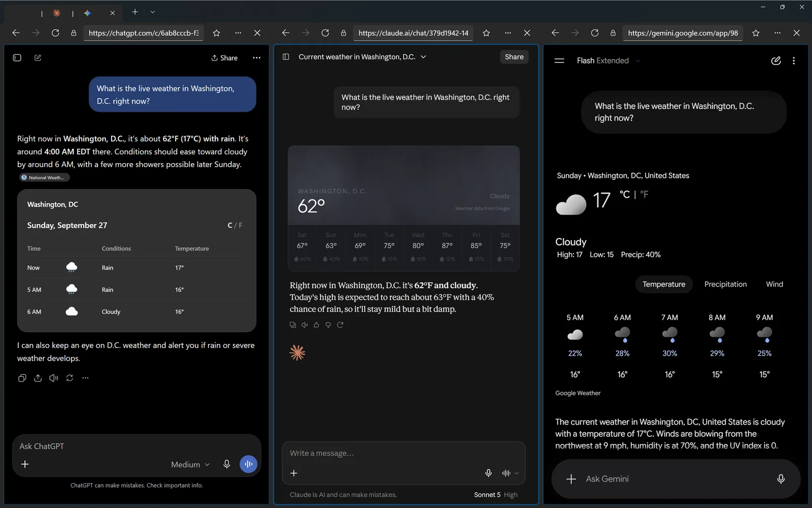Open the Flash Extended model selector
Screen dimensions: 812x508
coord(608,60)
